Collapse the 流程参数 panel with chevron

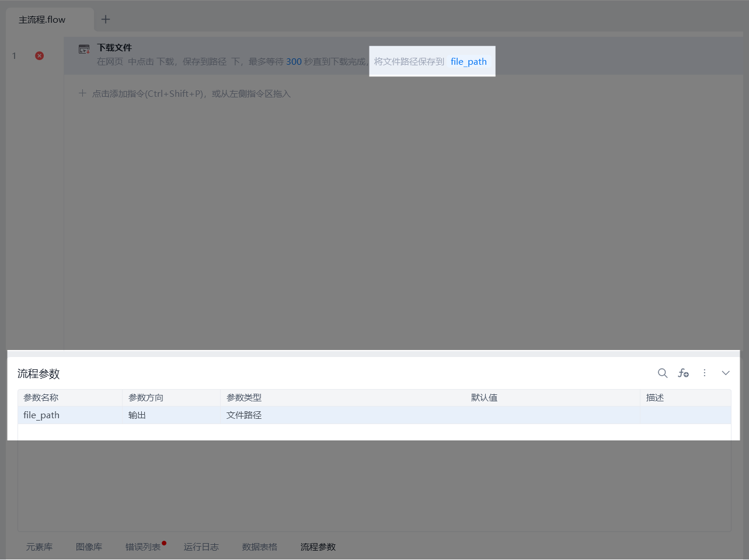(x=726, y=373)
